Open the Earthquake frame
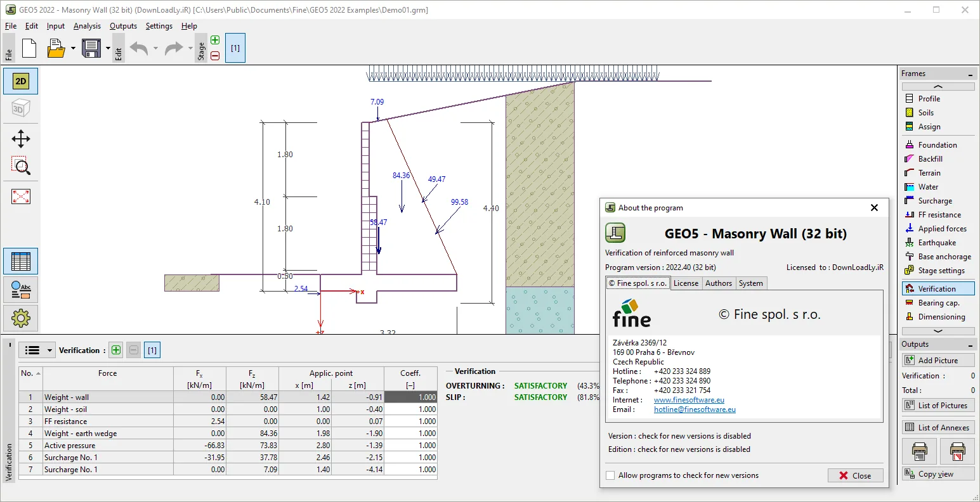Screen dimensions: 980x502 [x=938, y=242]
